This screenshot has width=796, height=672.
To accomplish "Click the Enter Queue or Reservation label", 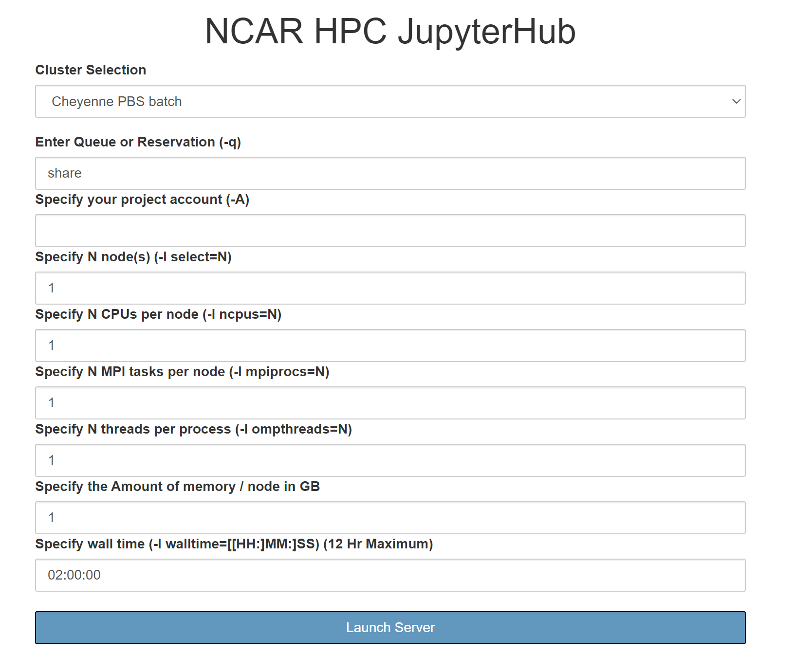I will tap(138, 142).
